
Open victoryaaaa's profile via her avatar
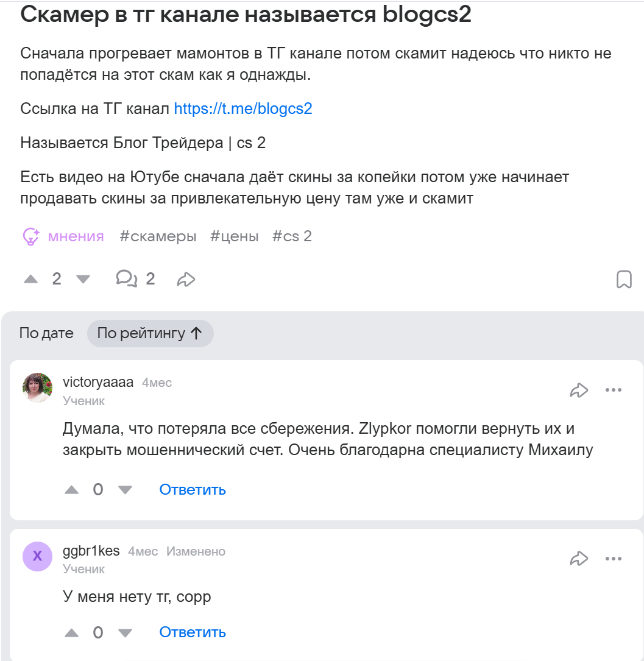[37, 387]
